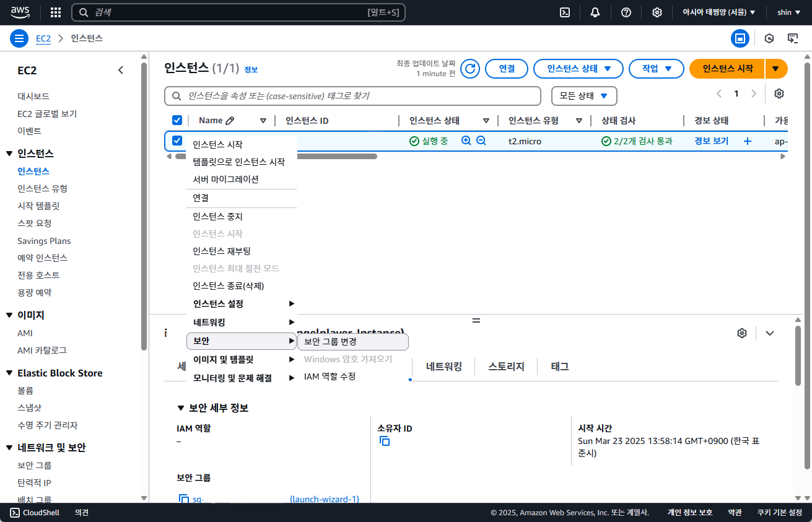Collapse detail panel with chevron
Image resolution: width=812 pixels, height=522 pixels.
[770, 333]
